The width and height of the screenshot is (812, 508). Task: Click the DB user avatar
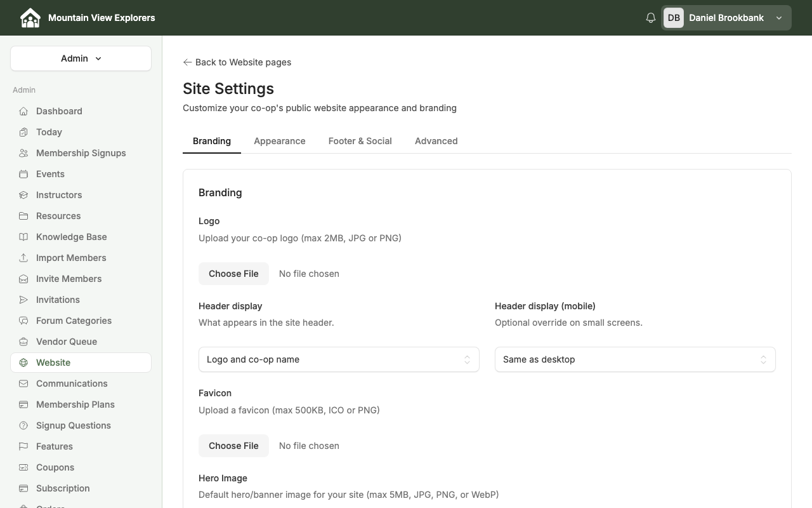674,18
